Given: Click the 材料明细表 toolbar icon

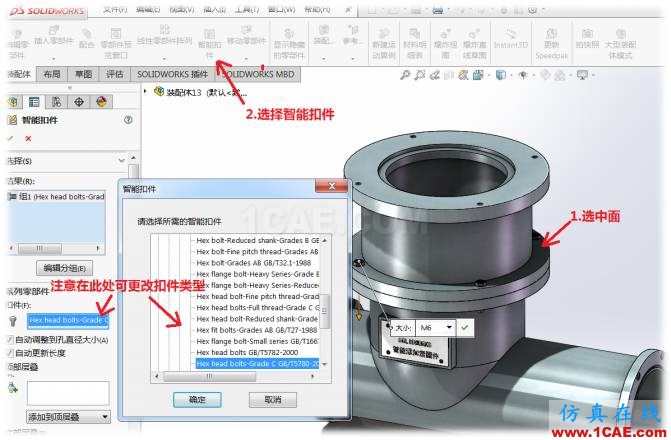Looking at the screenshot, I should click(x=415, y=43).
